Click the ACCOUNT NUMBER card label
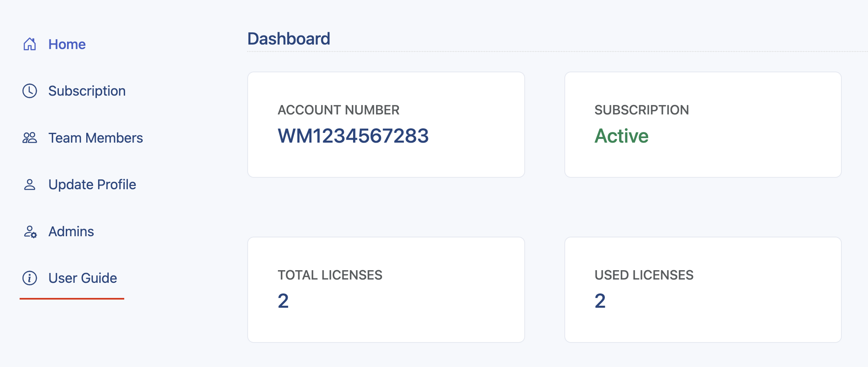 (x=338, y=110)
